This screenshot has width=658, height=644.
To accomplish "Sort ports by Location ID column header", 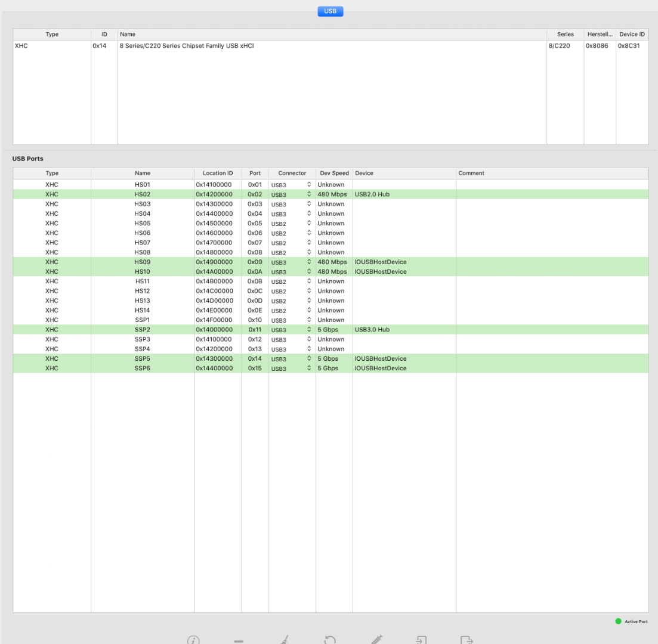I will (x=217, y=173).
